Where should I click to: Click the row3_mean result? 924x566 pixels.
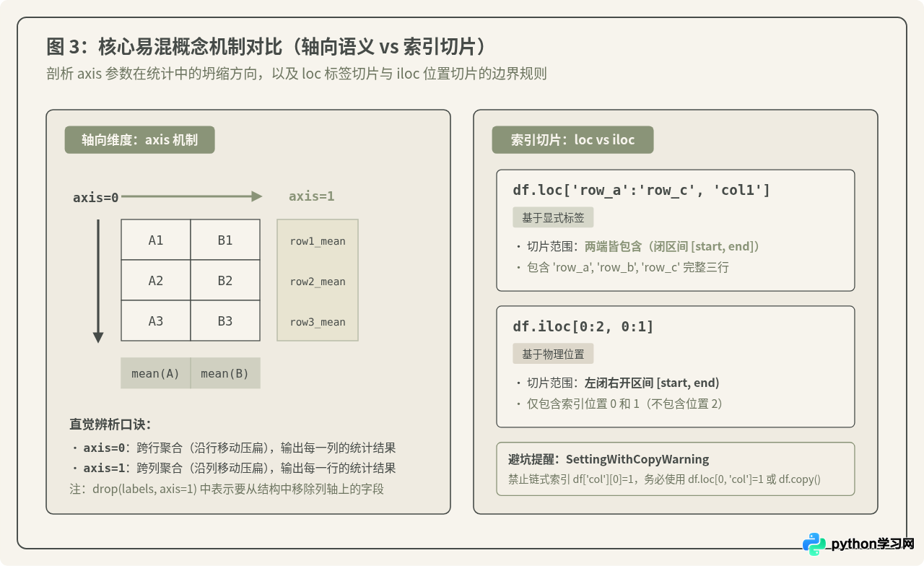point(318,322)
